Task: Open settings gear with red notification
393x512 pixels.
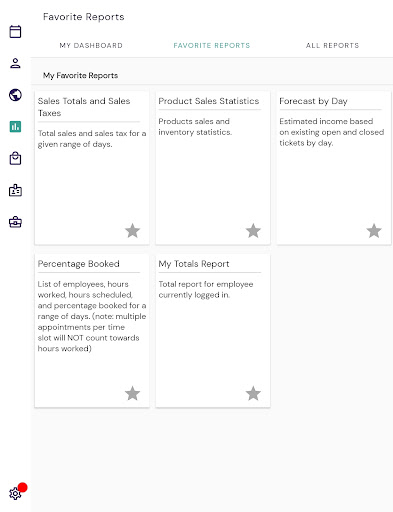Action: [15, 493]
